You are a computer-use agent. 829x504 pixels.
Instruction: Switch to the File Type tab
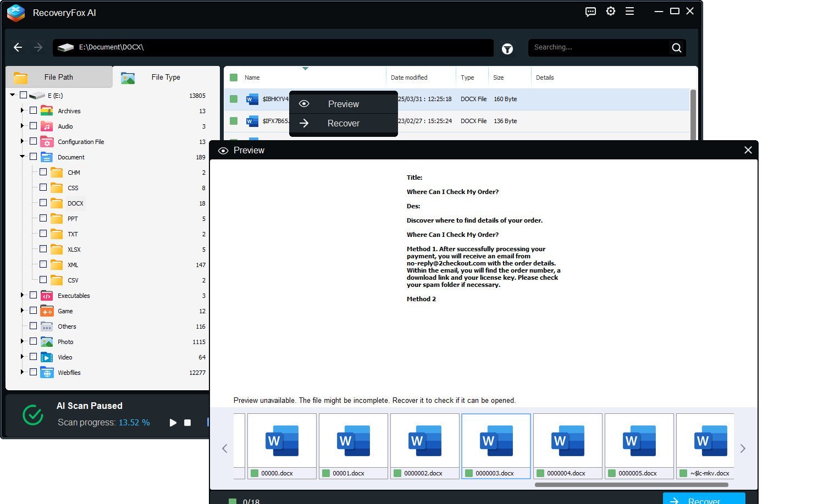165,77
